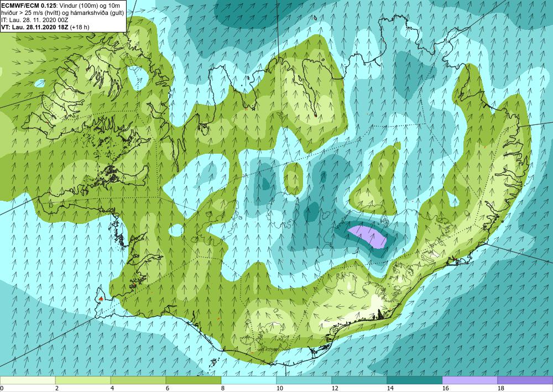
Task: Click the light purple 16–18 legend swatch
Action: (x=469, y=380)
